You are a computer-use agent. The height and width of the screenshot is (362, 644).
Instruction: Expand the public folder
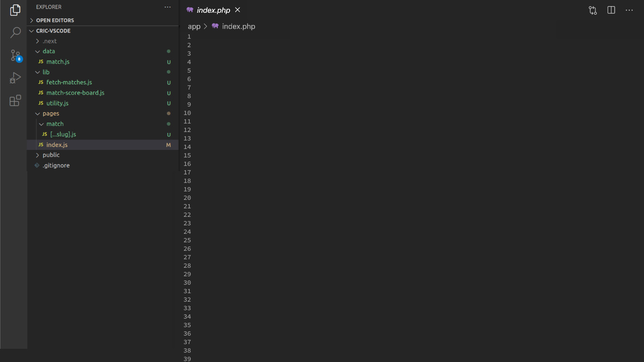[51, 155]
